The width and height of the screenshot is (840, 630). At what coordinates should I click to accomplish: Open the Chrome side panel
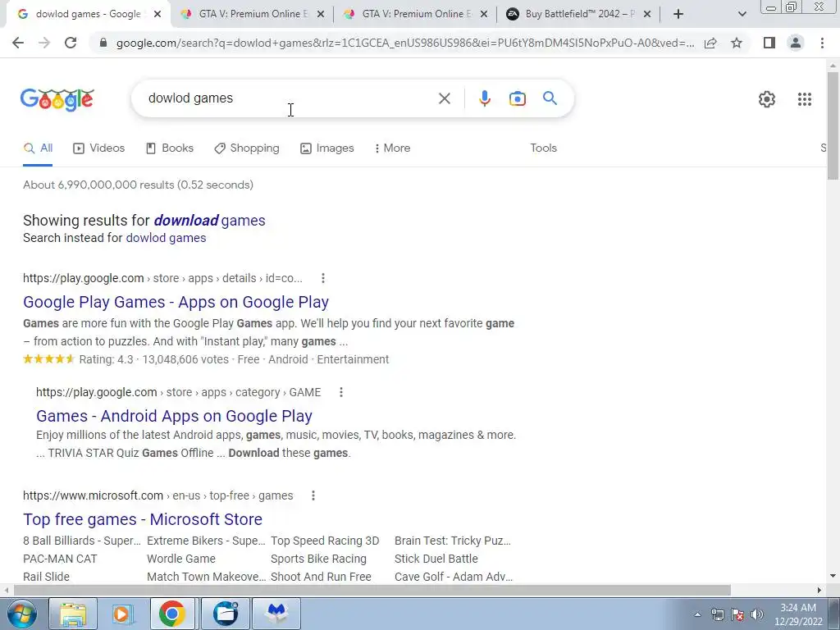[769, 43]
